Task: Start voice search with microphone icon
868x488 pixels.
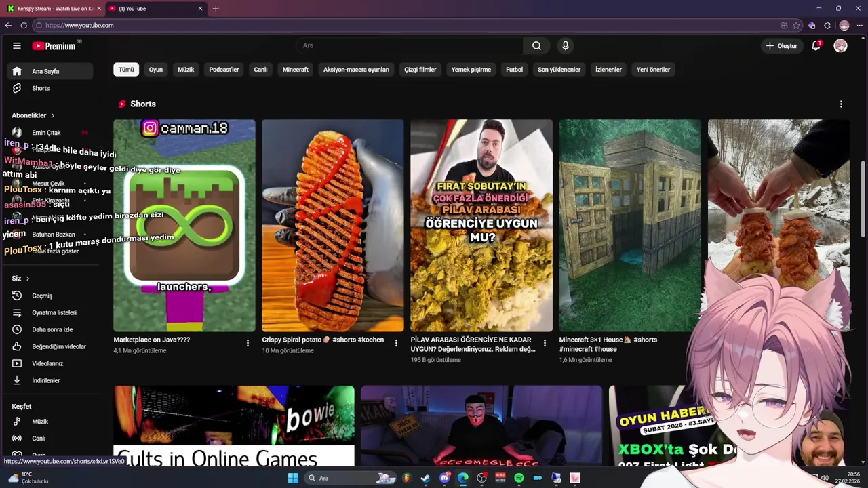Action: pos(565,45)
